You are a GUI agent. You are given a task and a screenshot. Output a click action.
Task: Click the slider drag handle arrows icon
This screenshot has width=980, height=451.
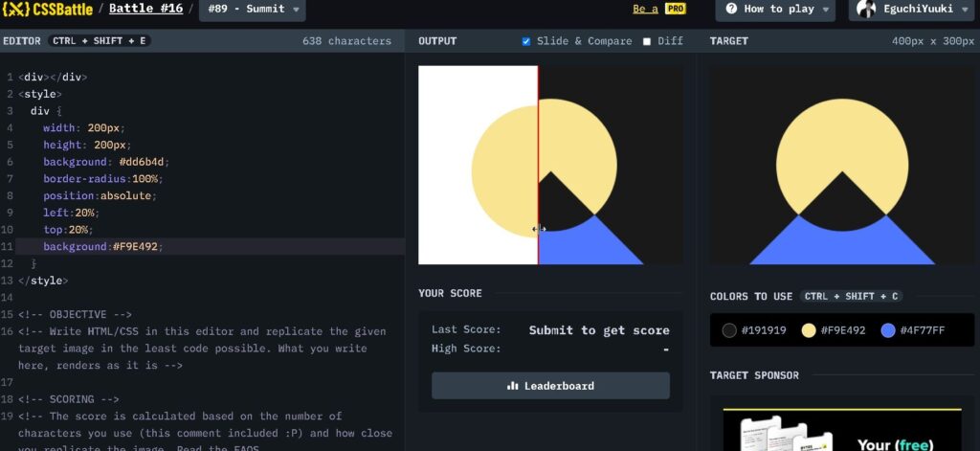(539, 229)
